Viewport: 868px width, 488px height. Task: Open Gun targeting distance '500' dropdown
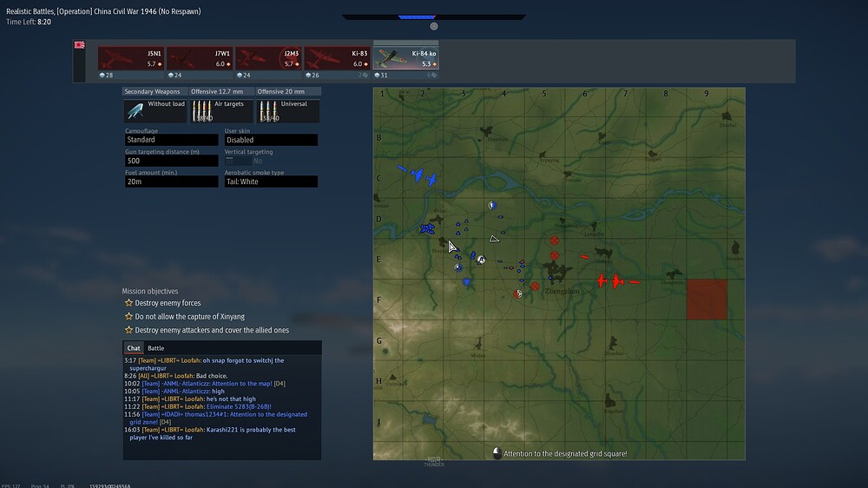click(171, 161)
